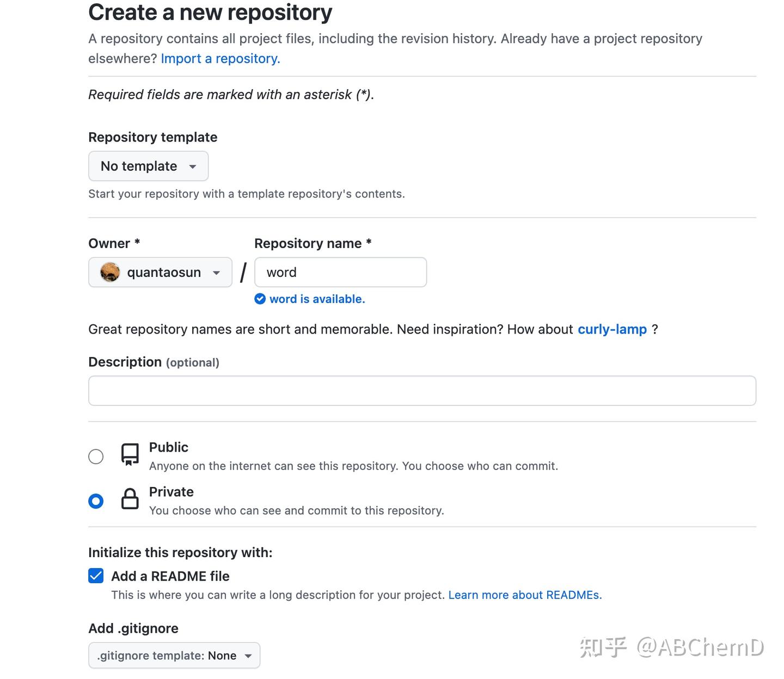Viewport: 784px width, 679px height.
Task: Click inside the Repository name field
Action: coord(340,272)
